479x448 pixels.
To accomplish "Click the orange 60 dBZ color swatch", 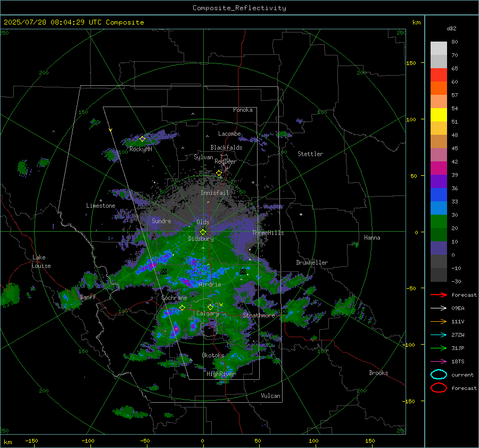I will click(439, 88).
